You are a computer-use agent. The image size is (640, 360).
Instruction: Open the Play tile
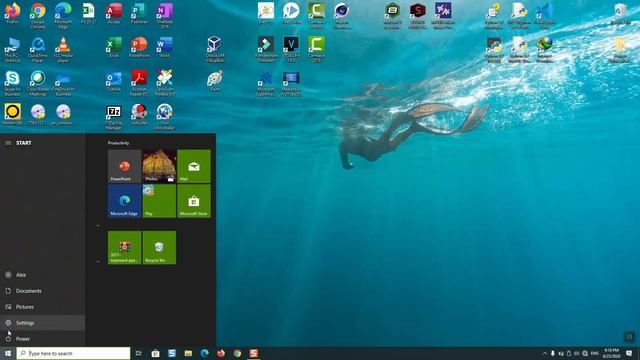159,201
